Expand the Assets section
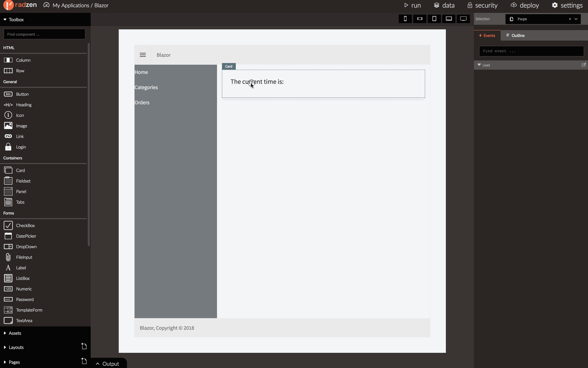This screenshot has height=368, width=588. tap(5, 333)
